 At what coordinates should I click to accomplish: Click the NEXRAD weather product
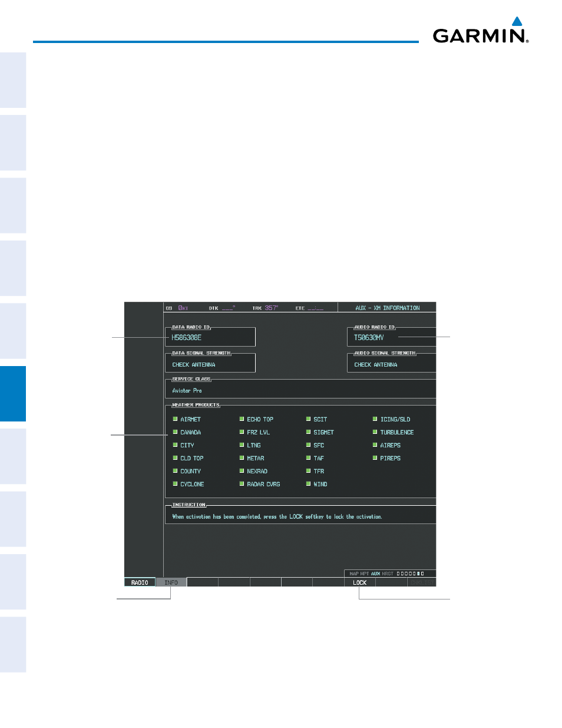pyautogui.click(x=253, y=471)
